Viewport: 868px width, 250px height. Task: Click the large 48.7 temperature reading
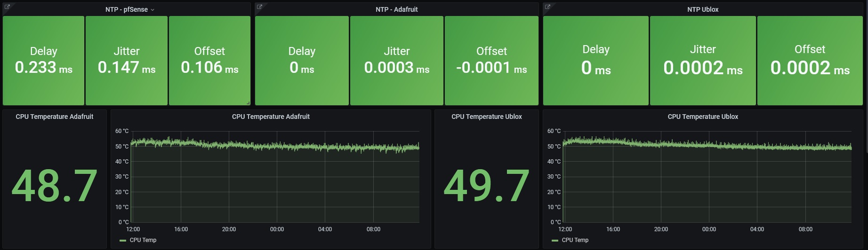coord(55,186)
